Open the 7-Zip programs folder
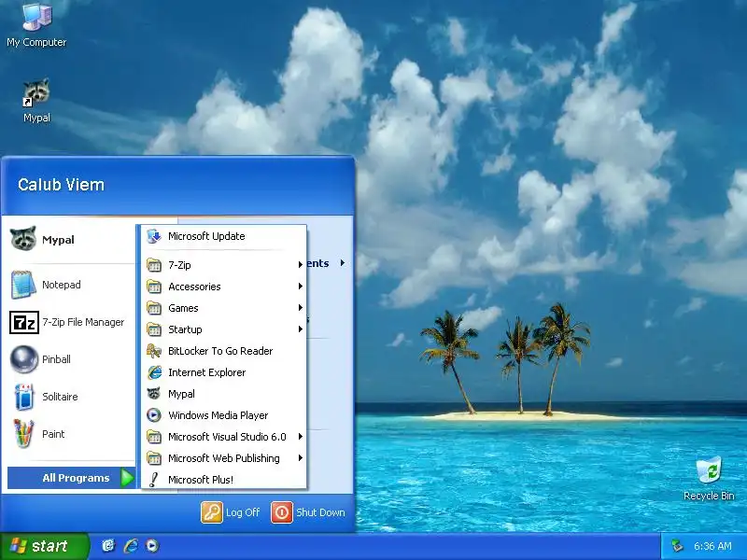Viewport: 747px width, 560px height. coord(224,265)
